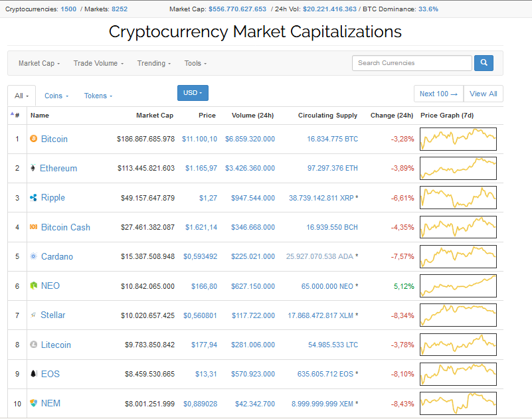532x419 pixels.
Task: Open the EOS name link
Action: pos(50,374)
